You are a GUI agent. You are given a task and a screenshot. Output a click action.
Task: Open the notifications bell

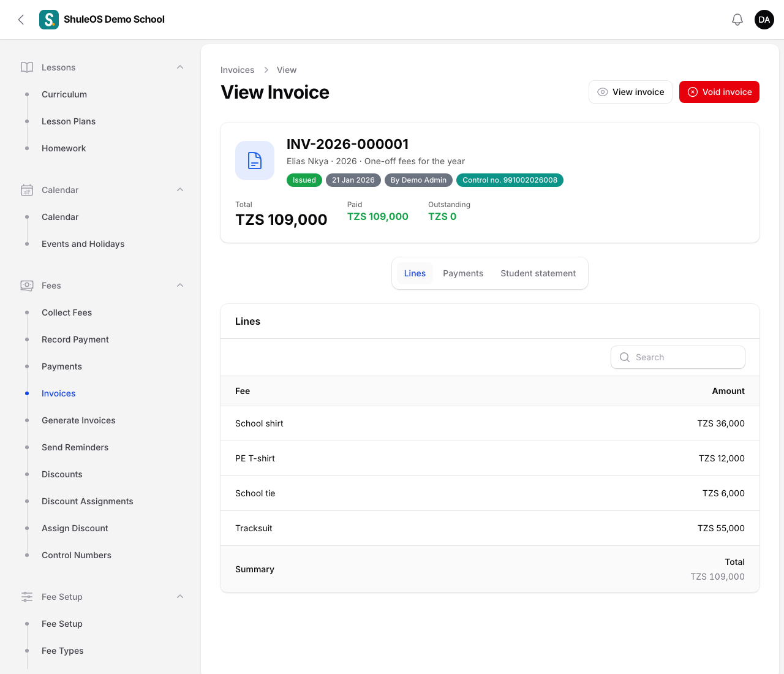tap(737, 20)
